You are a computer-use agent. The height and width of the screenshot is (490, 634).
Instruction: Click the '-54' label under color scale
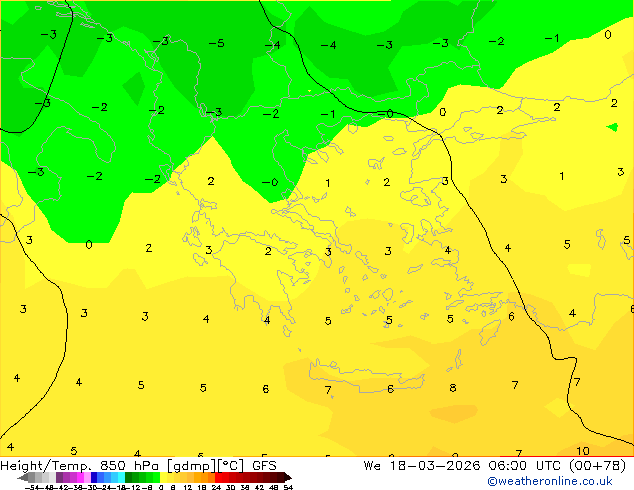coord(32,488)
